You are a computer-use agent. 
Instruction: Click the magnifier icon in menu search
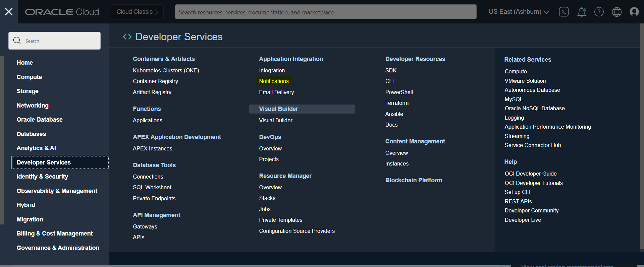pyautogui.click(x=17, y=41)
